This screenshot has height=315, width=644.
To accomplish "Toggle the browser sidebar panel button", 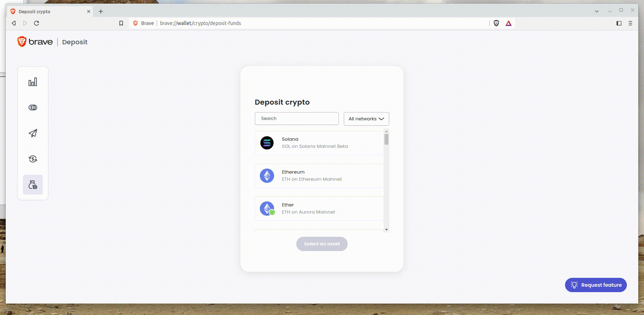I will pos(619,23).
